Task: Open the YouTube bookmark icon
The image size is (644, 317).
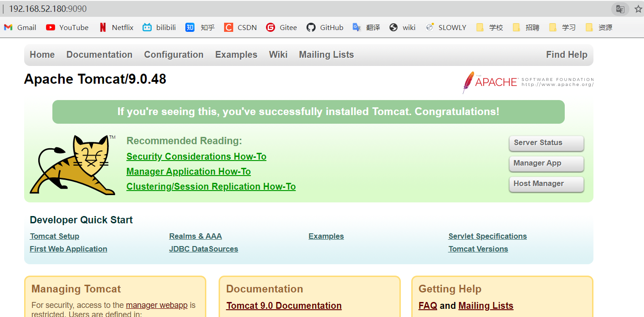Action: tap(51, 27)
